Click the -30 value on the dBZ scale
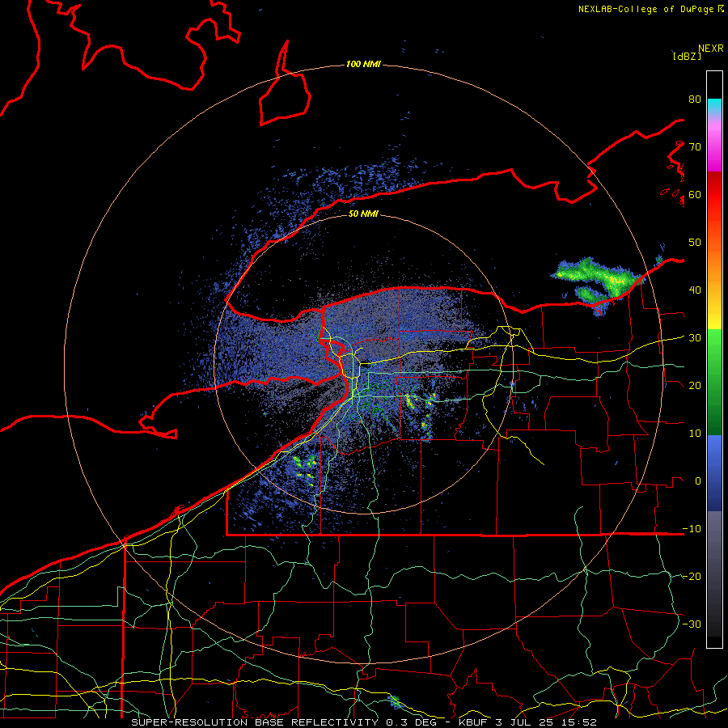This screenshot has height=728, width=728. 692,624
